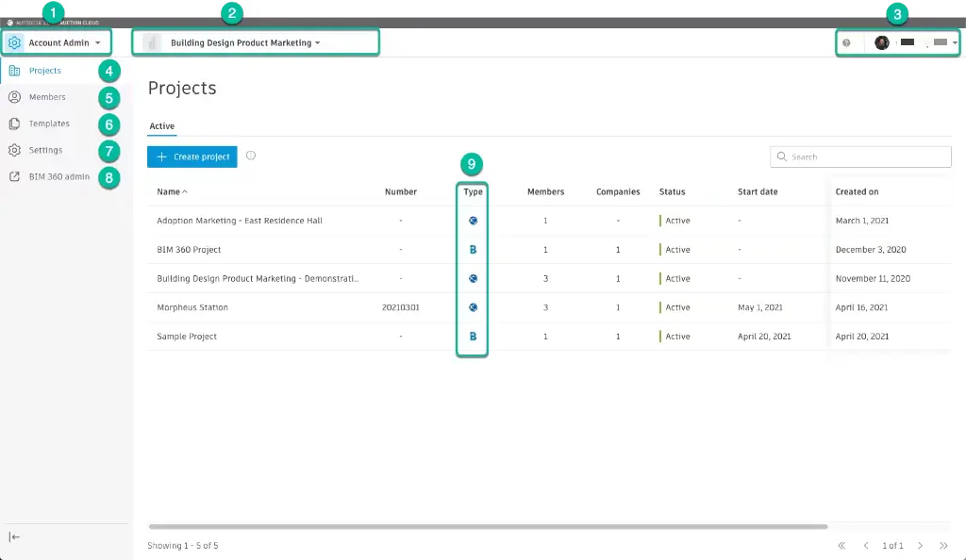Collapse the left sidebar with the arrow icon
The image size is (966, 560).
(14, 537)
